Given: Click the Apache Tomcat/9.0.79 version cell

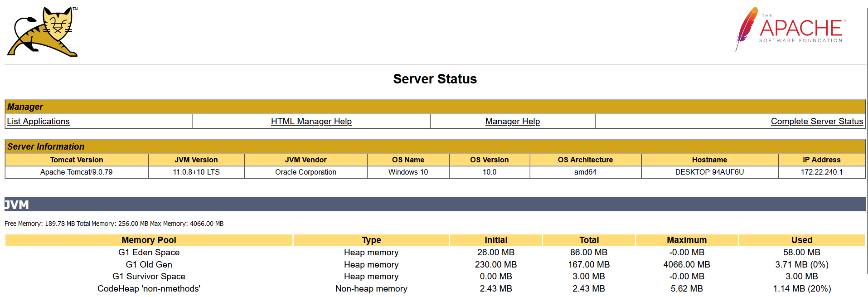Looking at the screenshot, I should pyautogui.click(x=76, y=172).
